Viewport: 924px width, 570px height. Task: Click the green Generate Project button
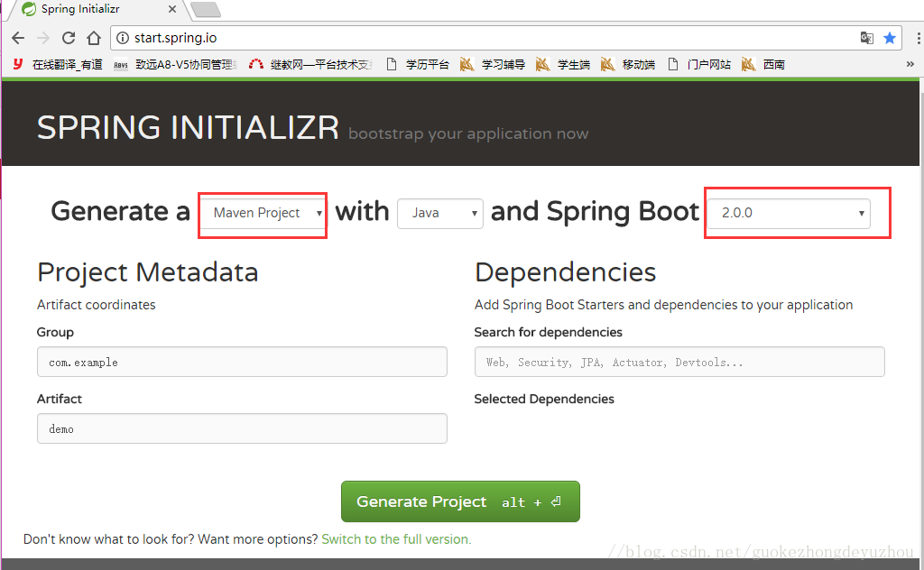point(460,501)
